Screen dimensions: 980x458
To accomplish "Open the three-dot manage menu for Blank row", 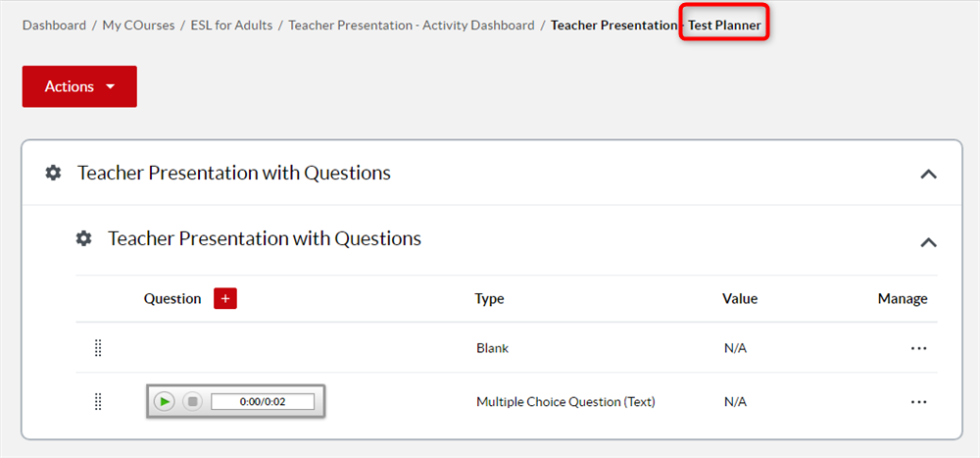I will pyautogui.click(x=918, y=348).
